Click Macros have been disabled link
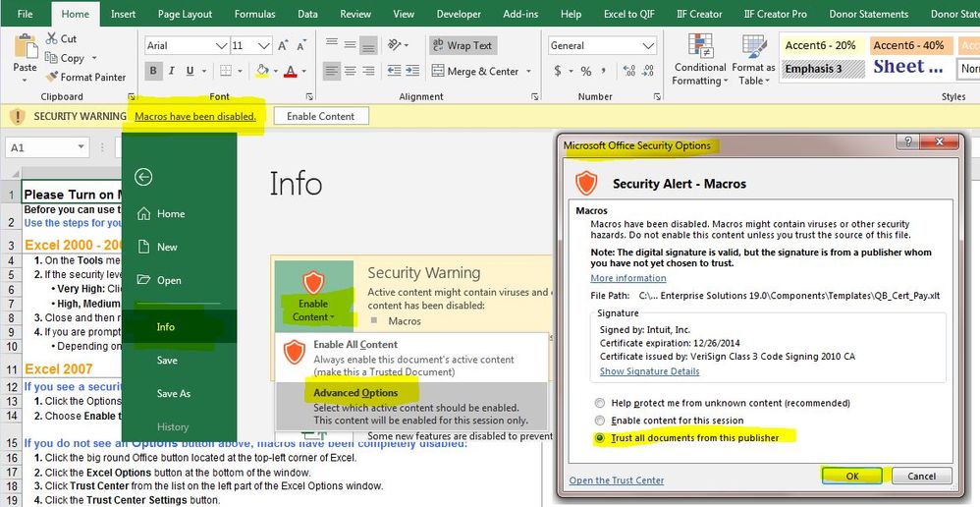The height and width of the screenshot is (507, 980). [x=195, y=116]
